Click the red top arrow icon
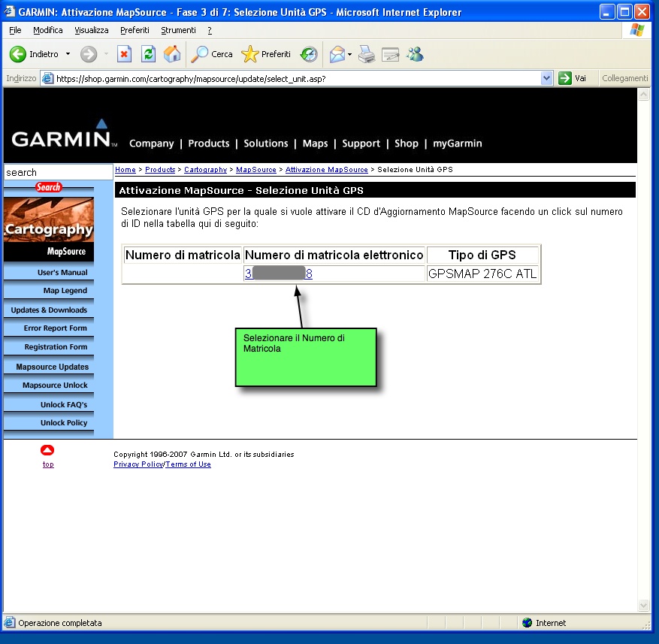This screenshot has width=659, height=644. point(47,450)
